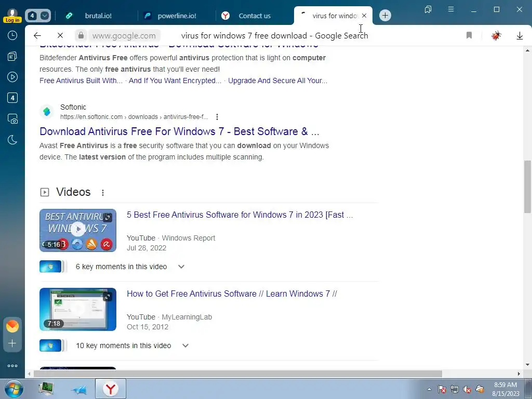Stop loading the page
The width and height of the screenshot is (532, 399).
pos(60,35)
